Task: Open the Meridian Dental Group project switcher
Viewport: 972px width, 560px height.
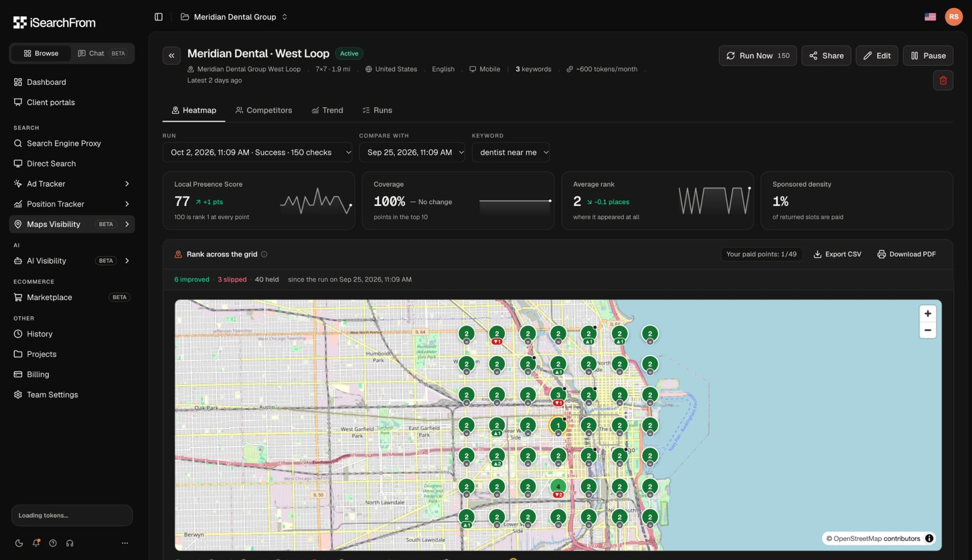Action: pos(234,17)
